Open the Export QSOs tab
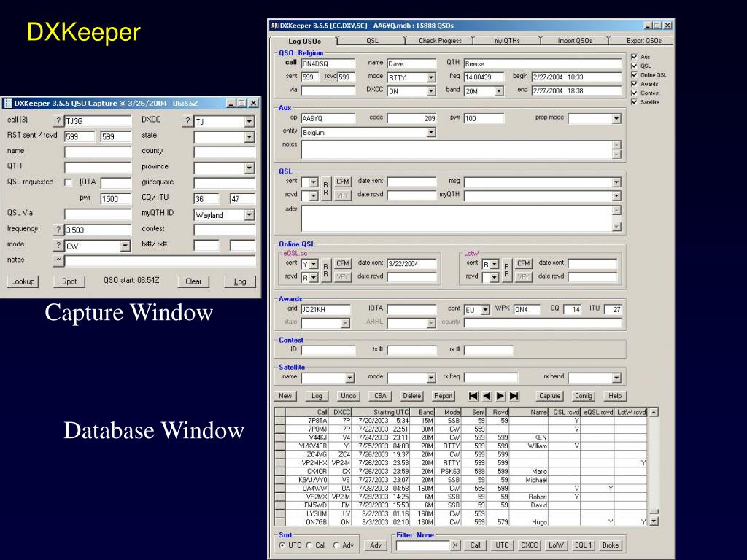 (x=643, y=41)
